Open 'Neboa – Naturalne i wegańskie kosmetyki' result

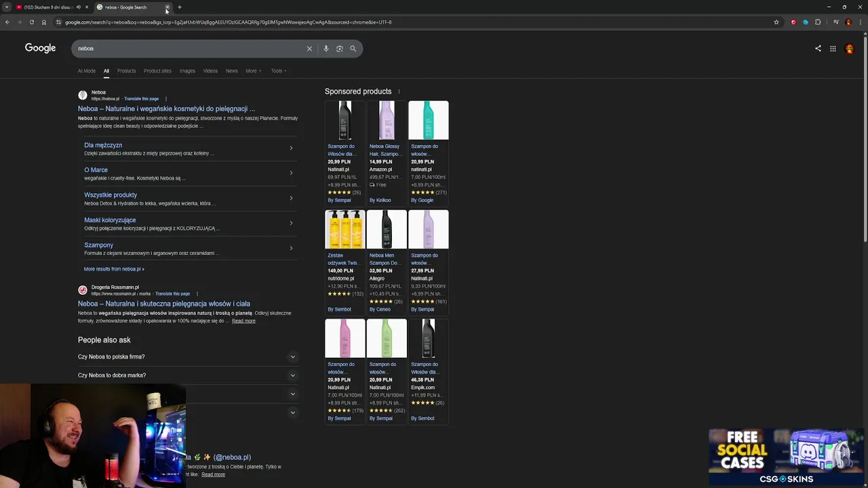[166, 108]
